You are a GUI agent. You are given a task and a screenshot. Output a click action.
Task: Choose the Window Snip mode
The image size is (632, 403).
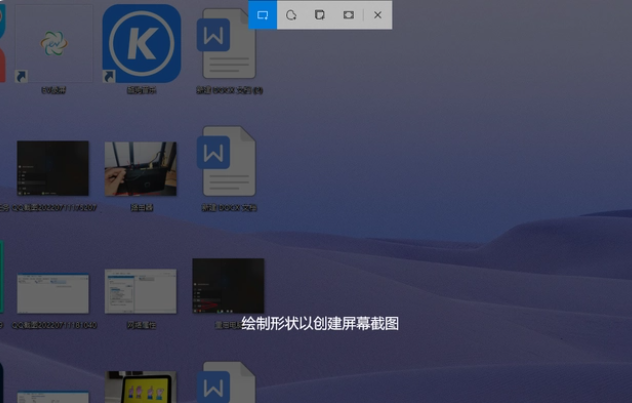320,15
